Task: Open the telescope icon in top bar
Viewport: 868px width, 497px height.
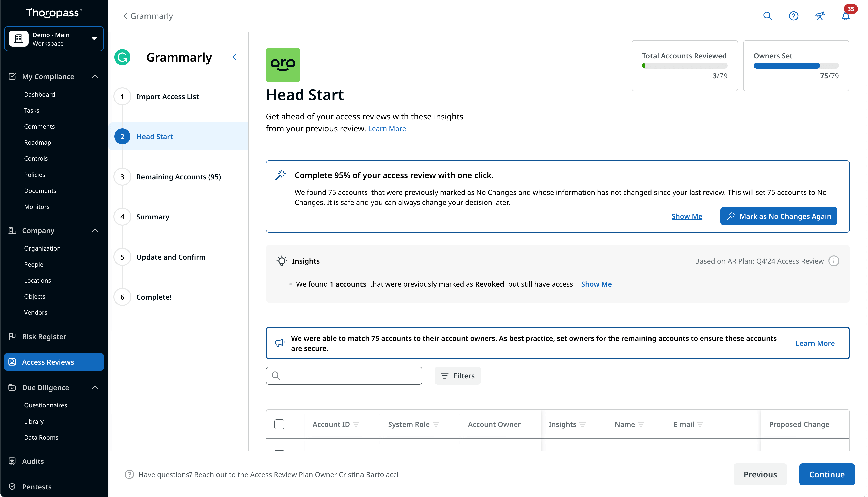Action: pyautogui.click(x=820, y=16)
